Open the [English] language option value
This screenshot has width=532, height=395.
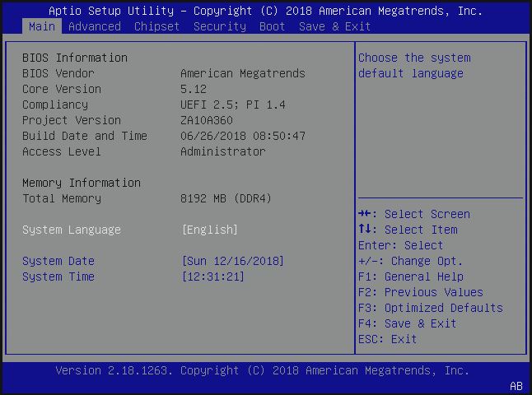tap(210, 230)
